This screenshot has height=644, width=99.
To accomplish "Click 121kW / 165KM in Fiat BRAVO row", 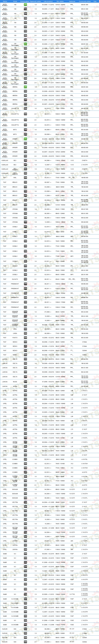I will [60, 205].
